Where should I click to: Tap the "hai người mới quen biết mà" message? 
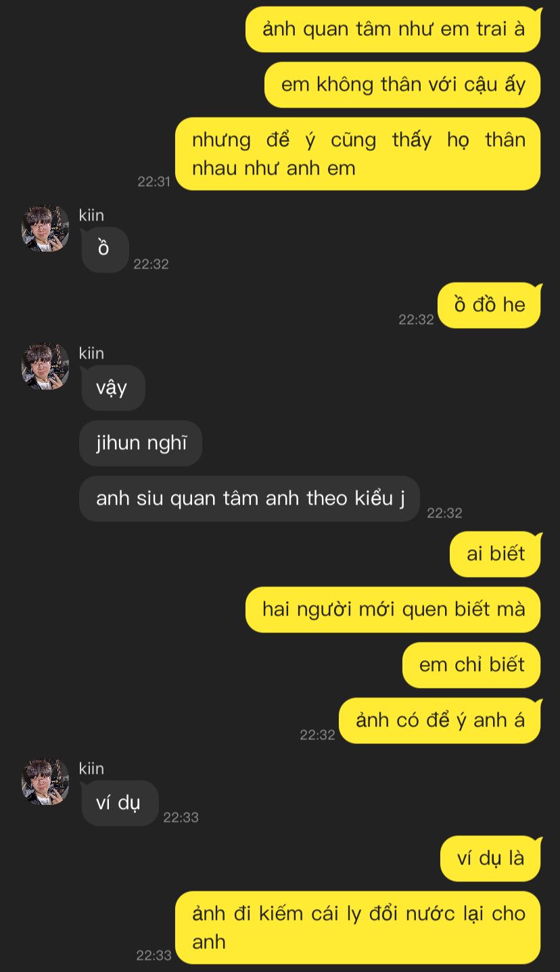click(393, 609)
